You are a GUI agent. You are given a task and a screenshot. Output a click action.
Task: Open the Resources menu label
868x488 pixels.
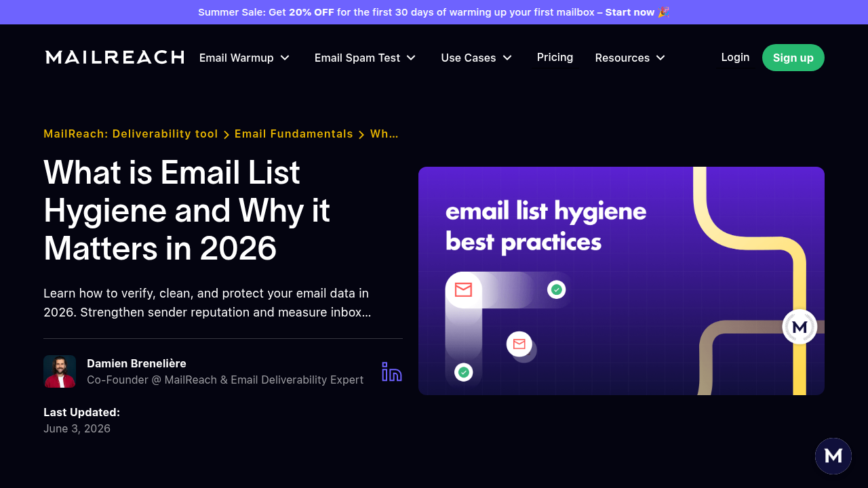pyautogui.click(x=623, y=58)
